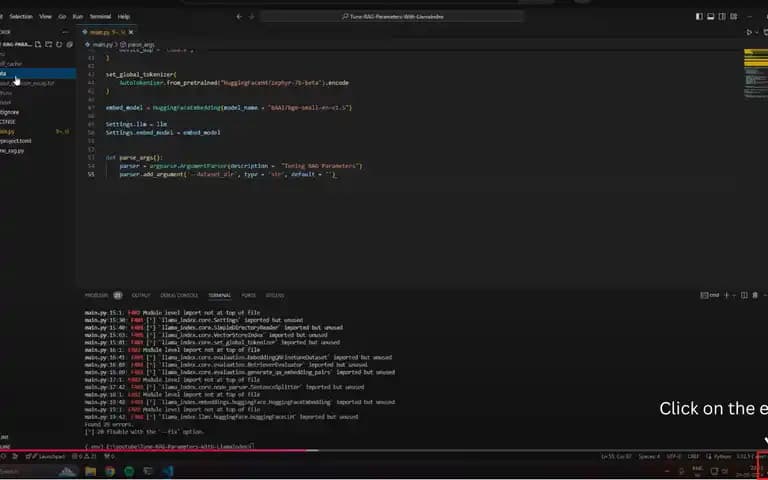The image size is (768, 480).
Task: Click main.py in the breadcrumb
Action: tap(102, 45)
